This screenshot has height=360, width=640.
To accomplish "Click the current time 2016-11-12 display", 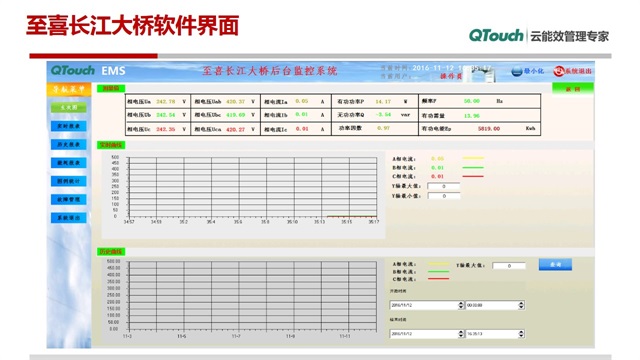I will click(451, 68).
